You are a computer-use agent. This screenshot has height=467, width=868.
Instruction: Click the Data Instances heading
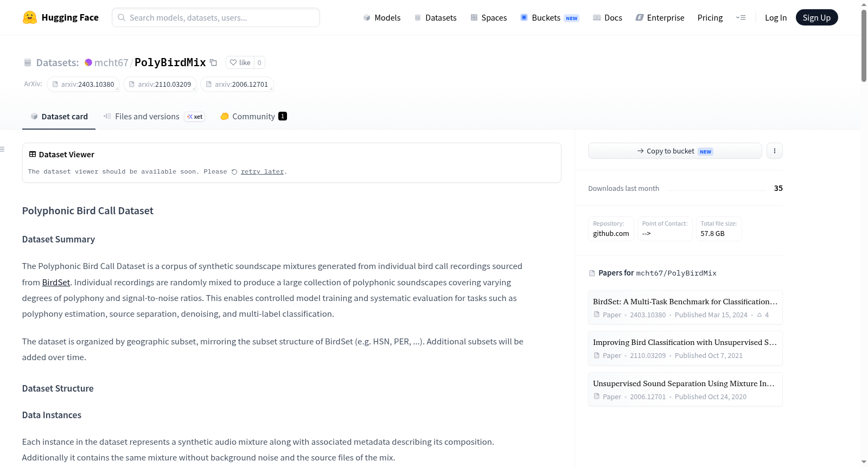coord(52,415)
